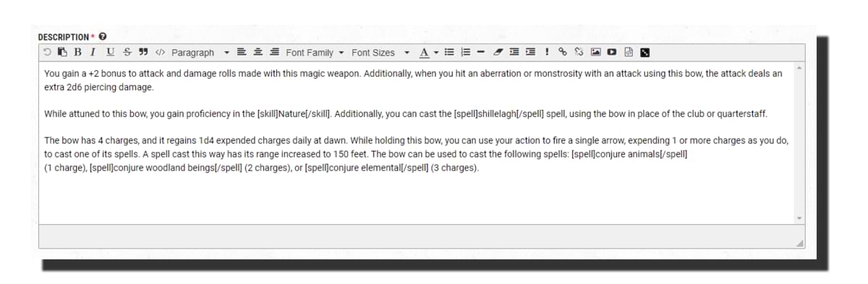Align text left
The width and height of the screenshot is (868, 284).
(x=242, y=52)
